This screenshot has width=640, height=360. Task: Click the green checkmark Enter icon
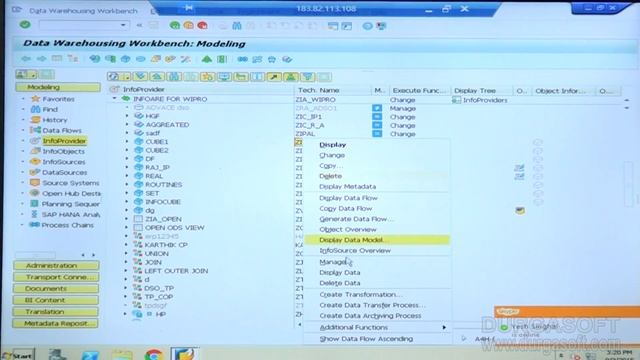coord(25,24)
